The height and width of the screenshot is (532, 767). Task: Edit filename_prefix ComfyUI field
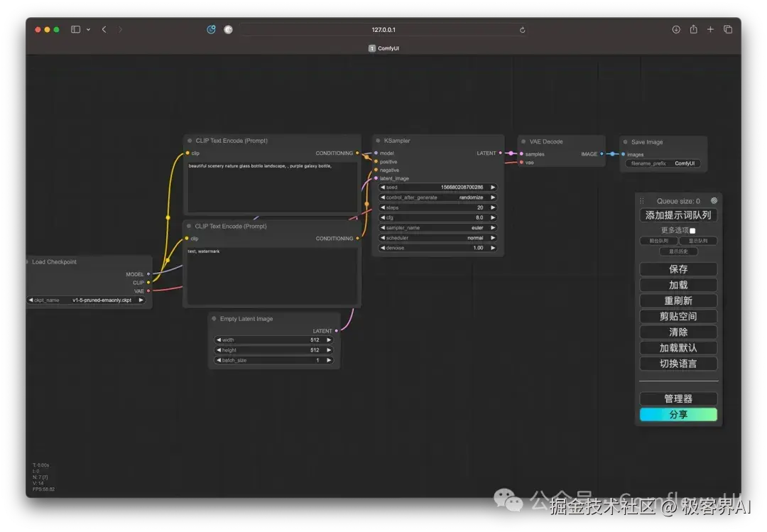pyautogui.click(x=663, y=163)
